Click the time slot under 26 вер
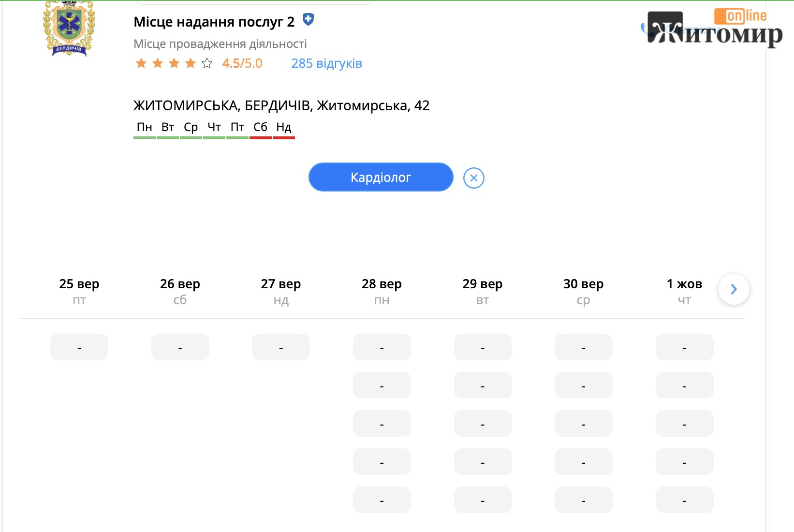 [x=180, y=347]
